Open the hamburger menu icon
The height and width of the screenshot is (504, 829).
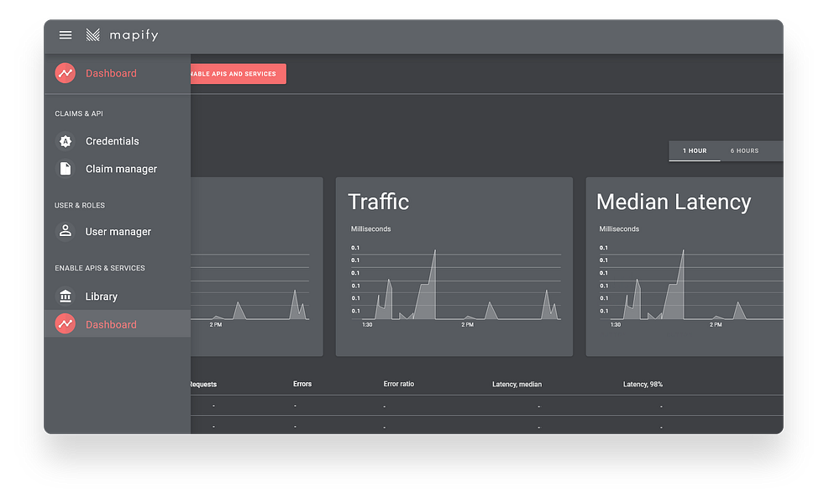65,35
